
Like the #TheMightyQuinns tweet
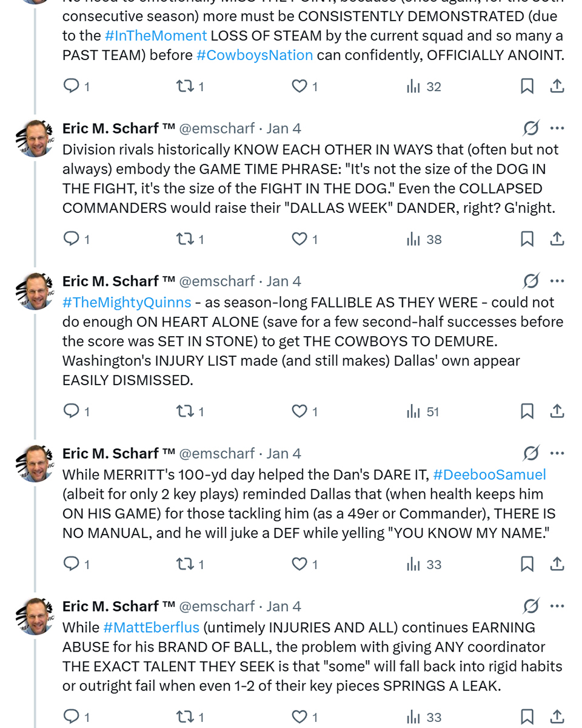click(299, 411)
